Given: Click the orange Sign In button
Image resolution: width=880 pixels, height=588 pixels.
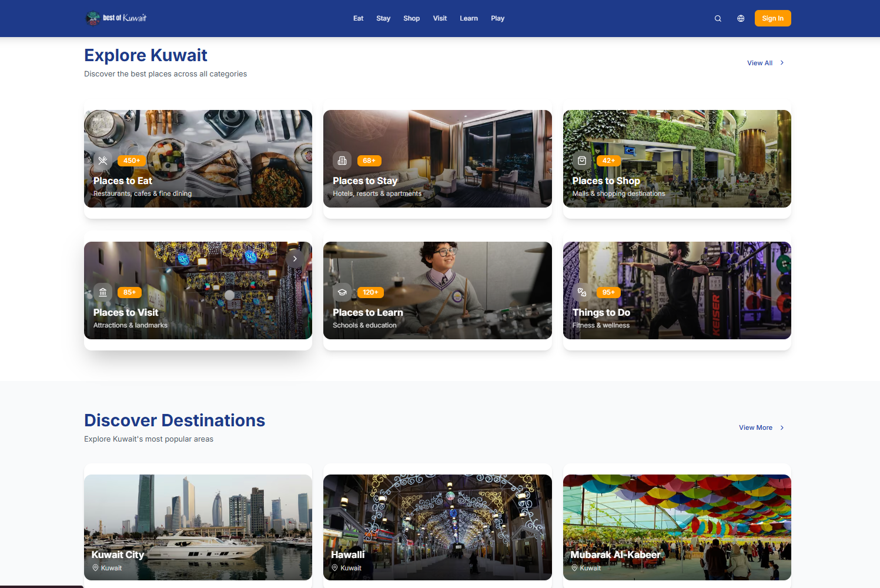Looking at the screenshot, I should coord(772,18).
